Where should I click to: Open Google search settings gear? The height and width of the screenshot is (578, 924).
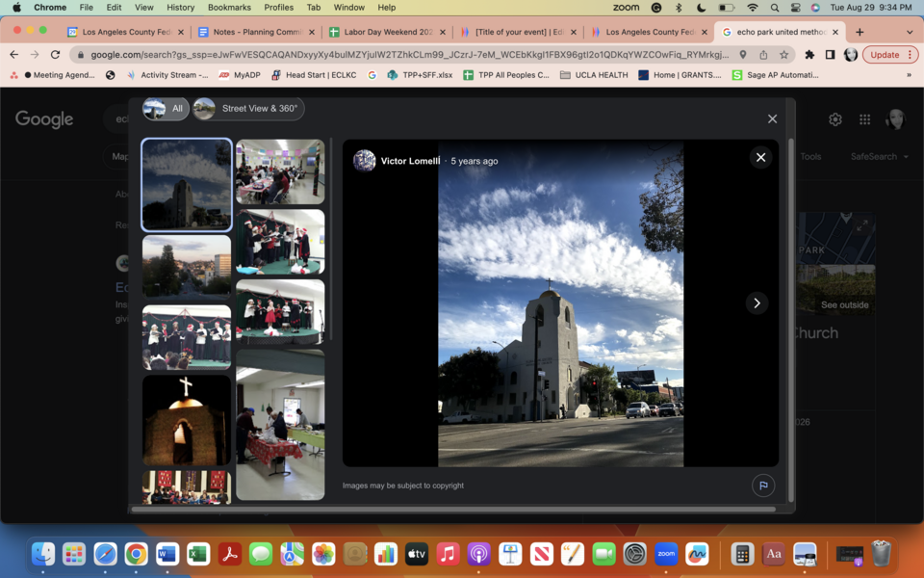834,119
